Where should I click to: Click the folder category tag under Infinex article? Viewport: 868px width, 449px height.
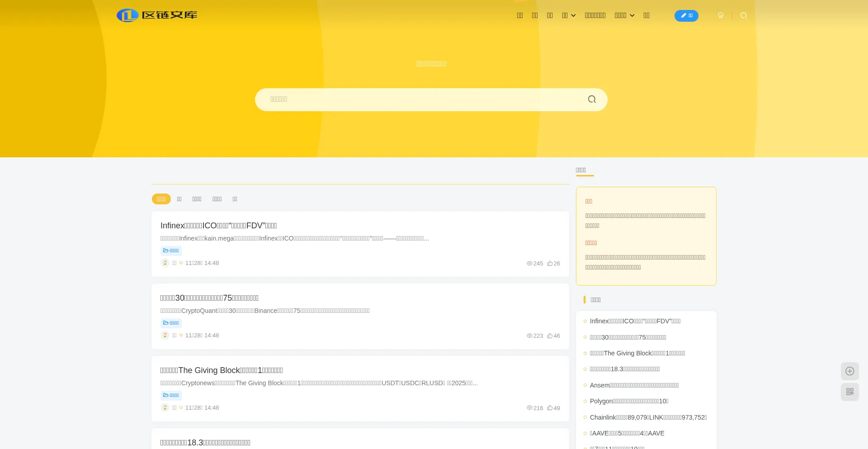[171, 250]
